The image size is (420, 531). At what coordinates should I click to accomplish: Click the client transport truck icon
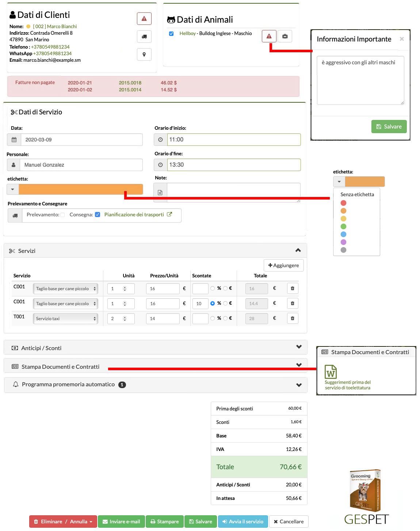[x=144, y=37]
